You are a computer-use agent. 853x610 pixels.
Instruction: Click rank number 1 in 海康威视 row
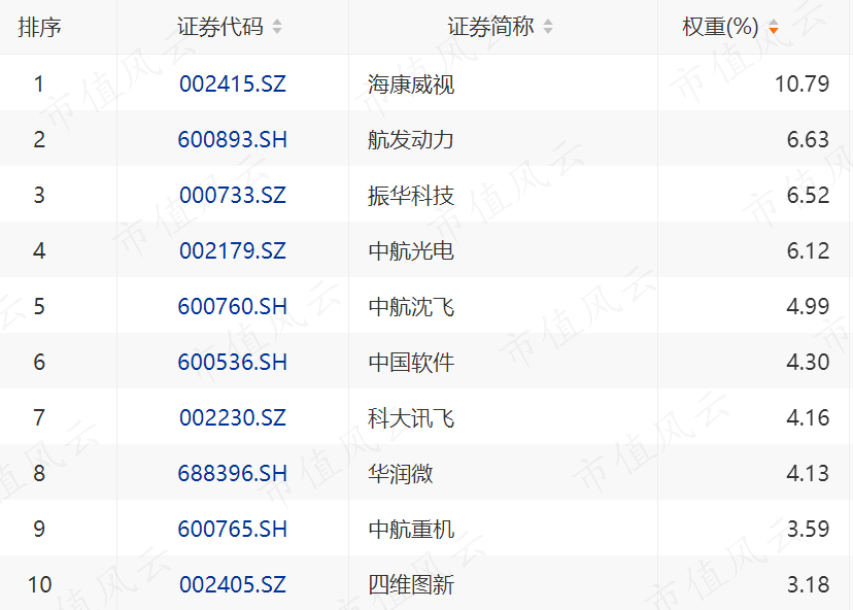tap(39, 84)
